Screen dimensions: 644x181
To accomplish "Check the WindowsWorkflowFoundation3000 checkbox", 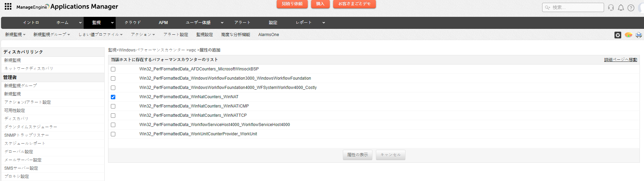I will (113, 78).
